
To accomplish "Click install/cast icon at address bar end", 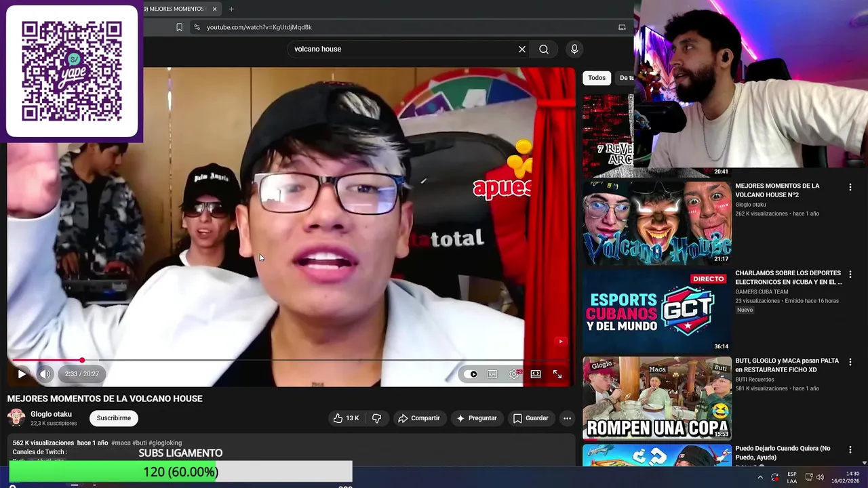I will (x=622, y=27).
